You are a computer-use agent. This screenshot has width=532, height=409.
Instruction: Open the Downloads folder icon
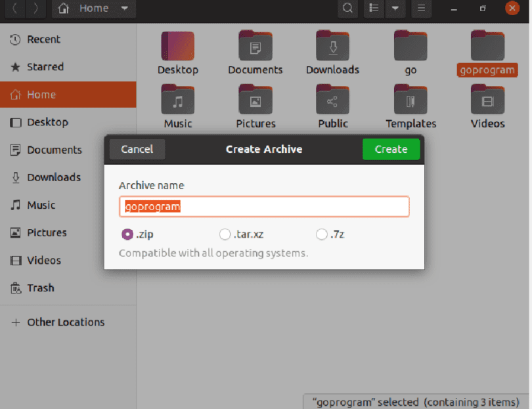click(332, 46)
